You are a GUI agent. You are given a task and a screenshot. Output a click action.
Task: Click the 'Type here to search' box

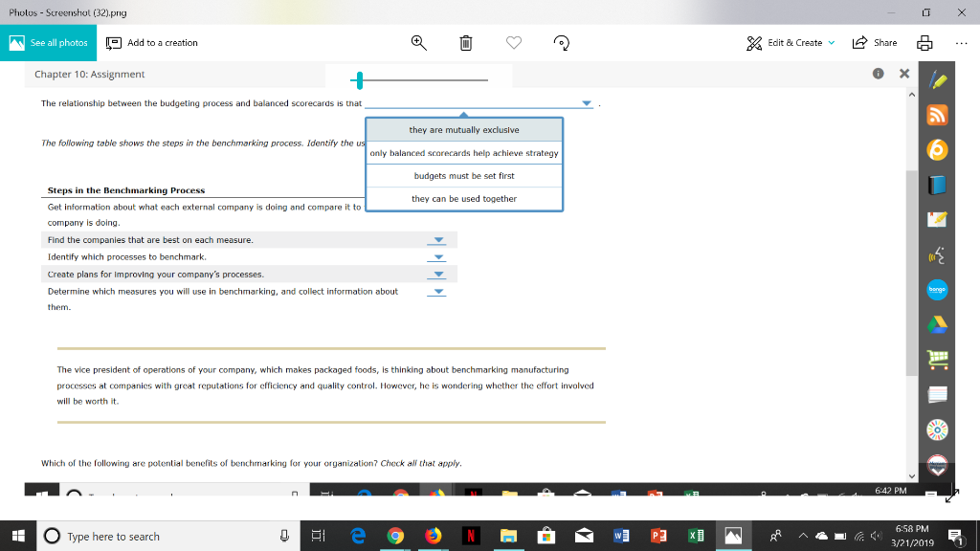pyautogui.click(x=115, y=535)
